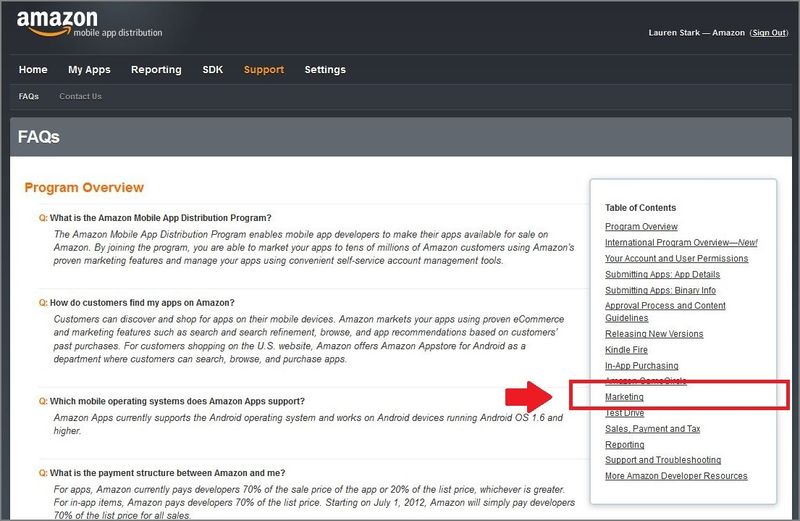Open the Marketing link in contents
Viewport: 800px width, 521px height.
[x=624, y=396]
